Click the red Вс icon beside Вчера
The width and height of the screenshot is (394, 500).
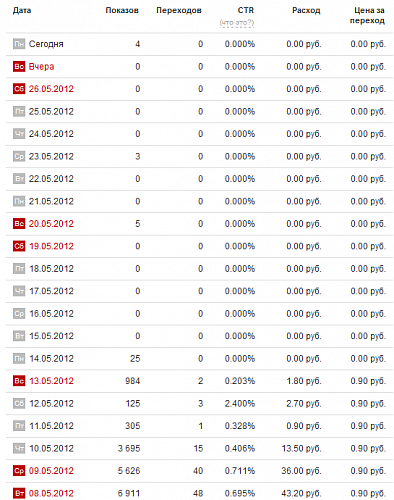19,67
